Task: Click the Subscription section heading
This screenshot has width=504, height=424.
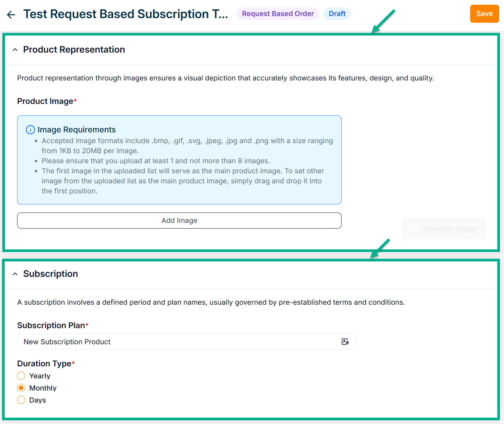Action: coord(50,274)
